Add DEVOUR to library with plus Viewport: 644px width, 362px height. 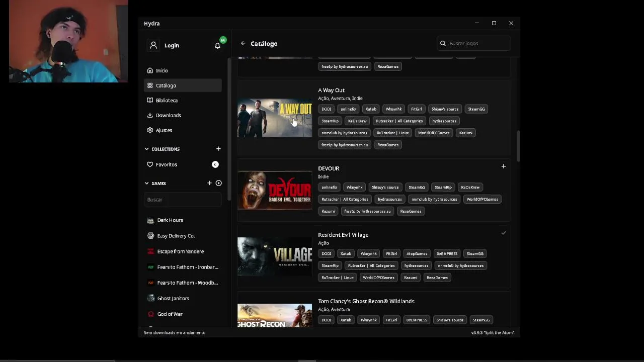point(503,166)
